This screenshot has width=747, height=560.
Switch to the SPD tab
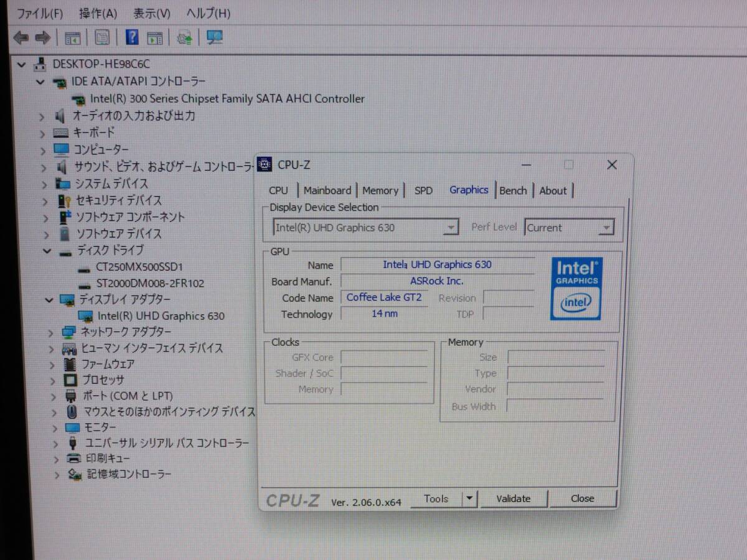tap(423, 190)
